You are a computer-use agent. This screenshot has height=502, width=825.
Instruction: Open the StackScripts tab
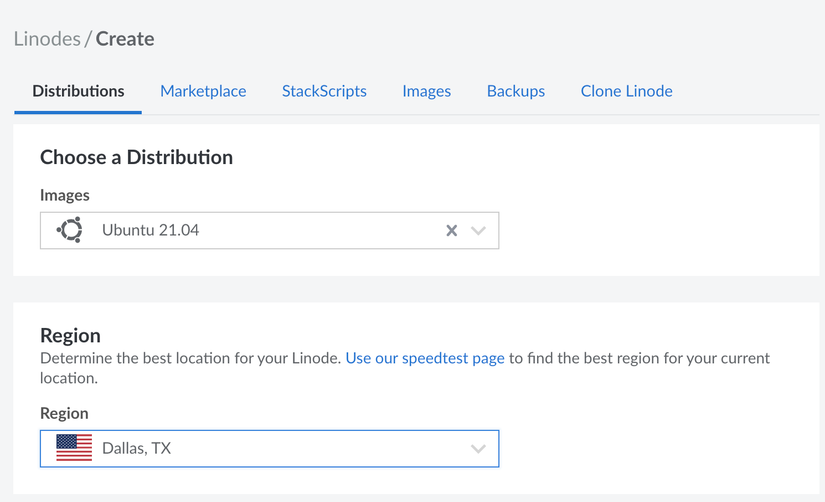[x=324, y=91]
